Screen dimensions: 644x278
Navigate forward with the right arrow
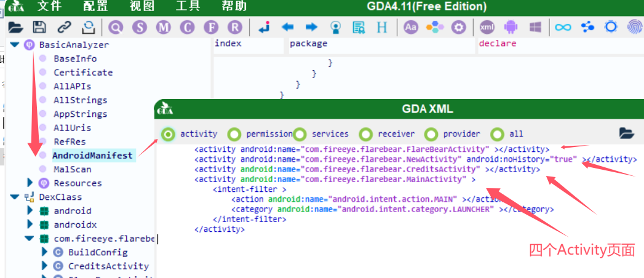(312, 28)
